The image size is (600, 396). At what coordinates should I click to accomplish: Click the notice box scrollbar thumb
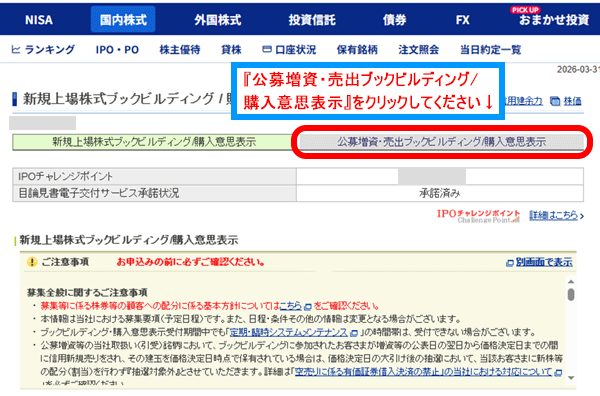click(571, 295)
